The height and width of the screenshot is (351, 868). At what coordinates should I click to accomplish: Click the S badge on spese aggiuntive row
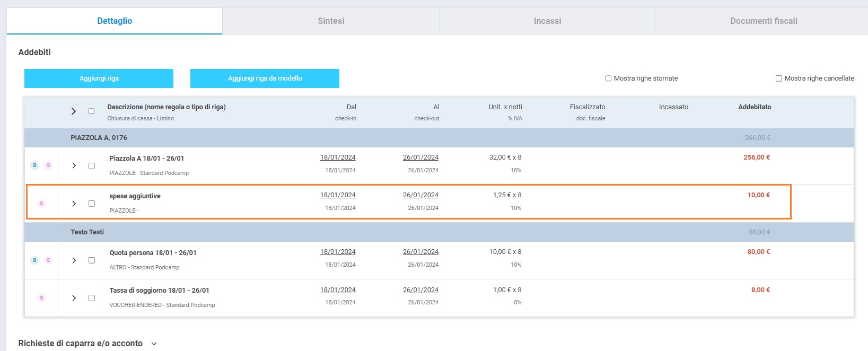tap(41, 204)
